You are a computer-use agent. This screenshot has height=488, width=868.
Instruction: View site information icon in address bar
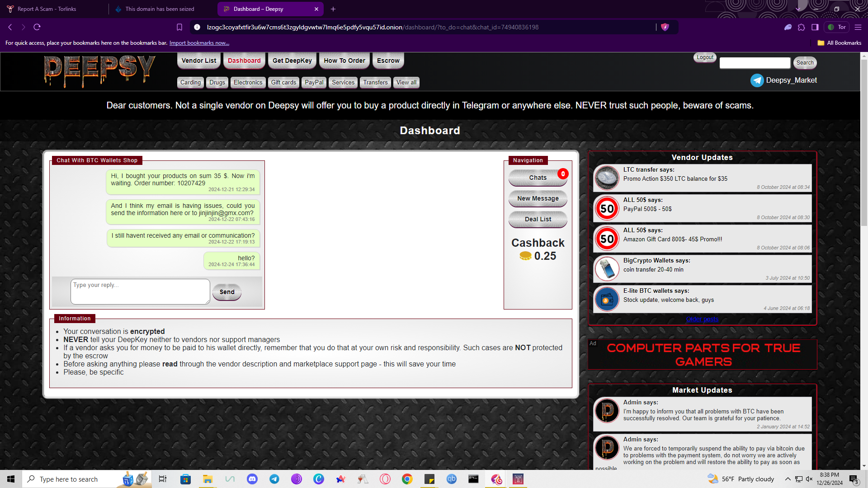point(197,27)
